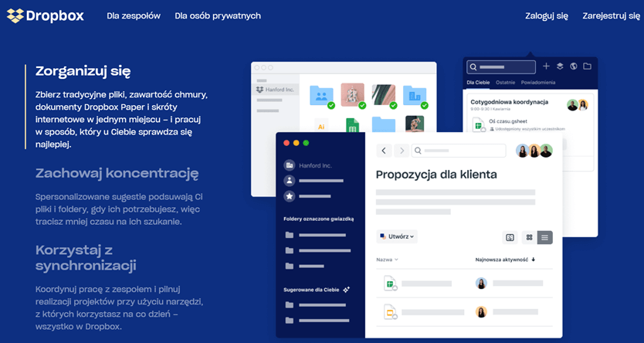This screenshot has width=644, height=343.
Task: Open the shared people folder in back window
Action: coord(322,96)
